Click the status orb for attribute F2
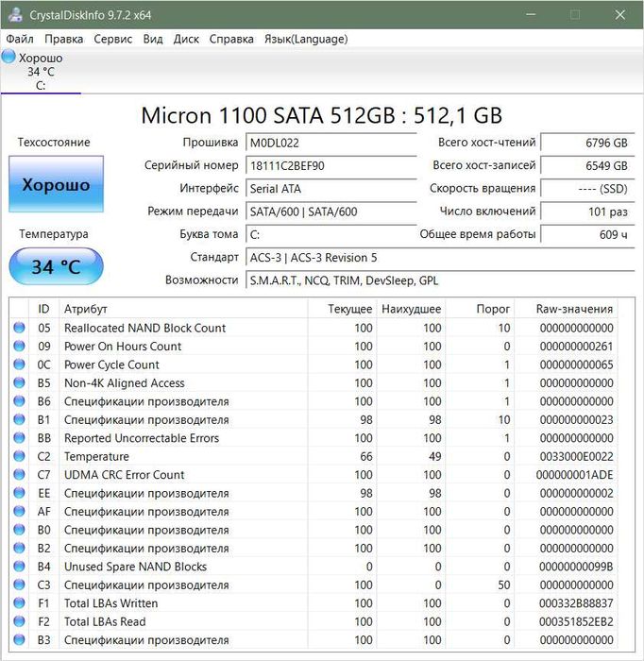The height and width of the screenshot is (661, 644). [20, 621]
